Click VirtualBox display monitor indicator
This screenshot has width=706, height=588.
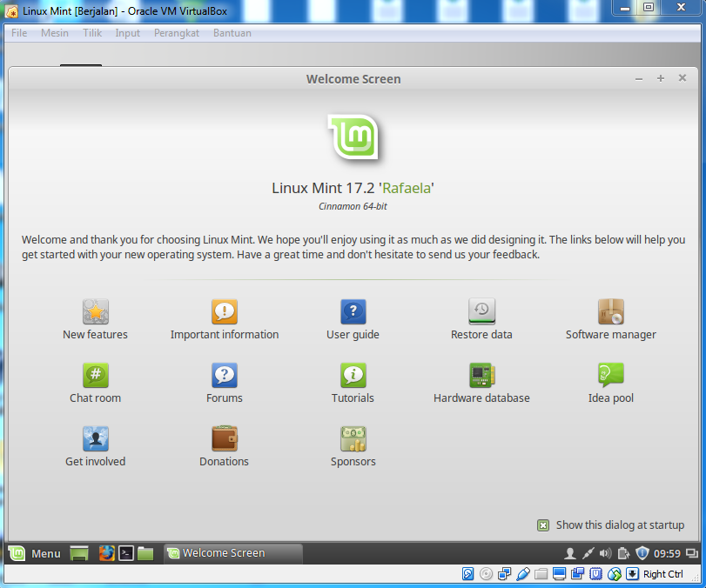pos(559,574)
